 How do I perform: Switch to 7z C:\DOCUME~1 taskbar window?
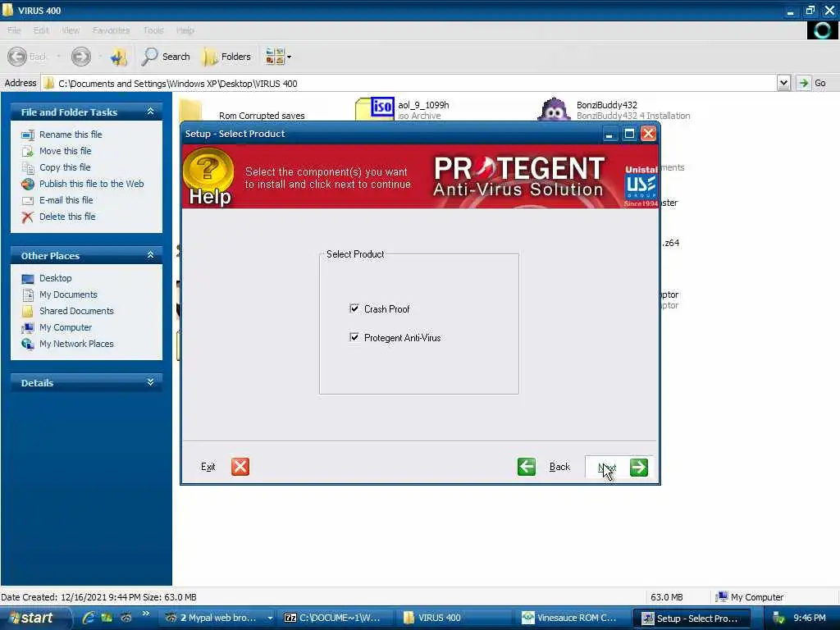335,618
